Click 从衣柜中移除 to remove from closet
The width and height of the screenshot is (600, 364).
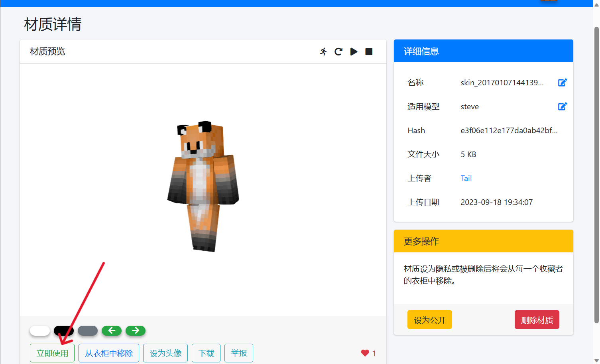[x=109, y=353]
